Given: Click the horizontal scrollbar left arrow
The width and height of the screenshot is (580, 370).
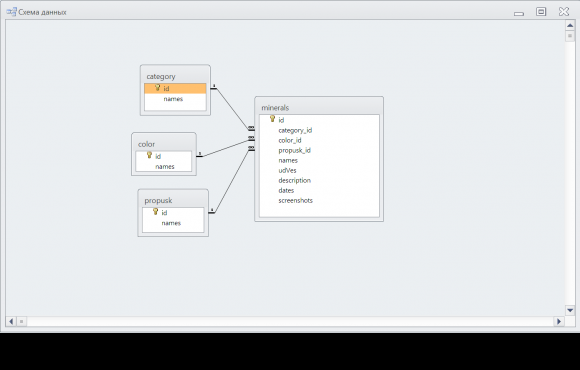Looking at the screenshot, I should [x=11, y=321].
